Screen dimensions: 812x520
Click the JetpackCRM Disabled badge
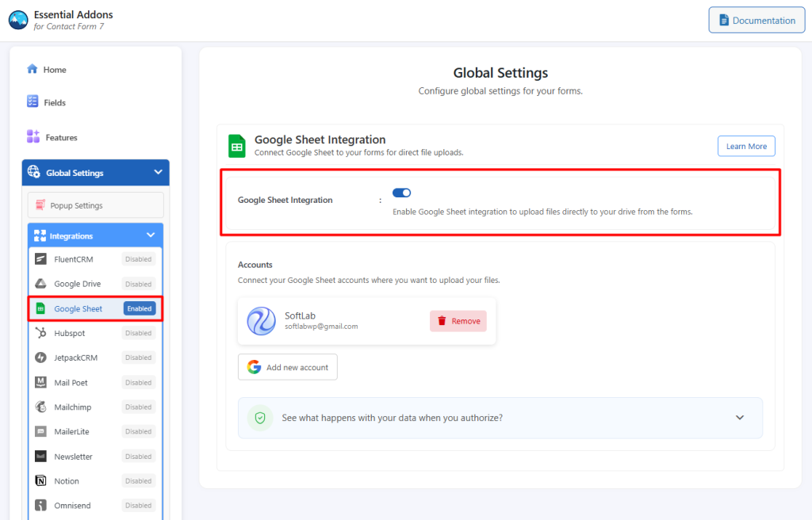click(x=138, y=357)
